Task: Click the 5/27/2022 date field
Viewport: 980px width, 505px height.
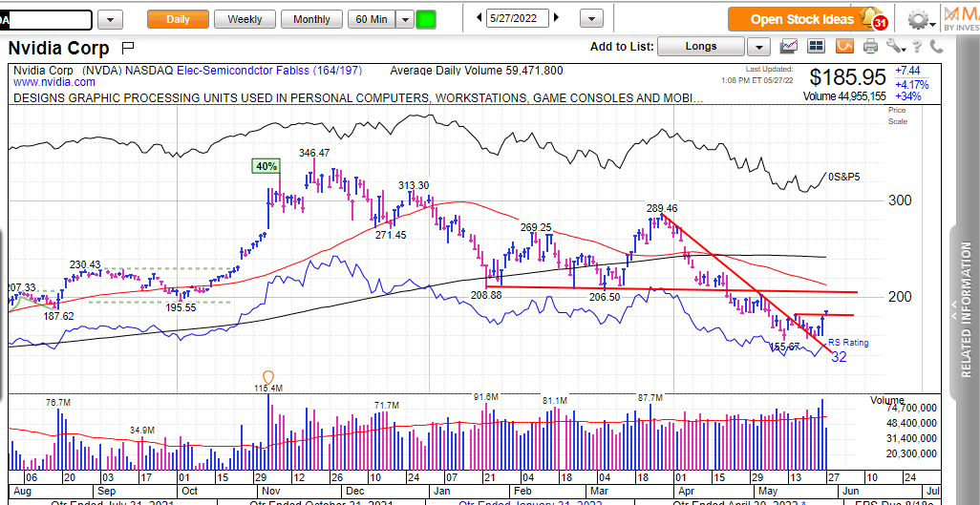Action: click(x=518, y=18)
